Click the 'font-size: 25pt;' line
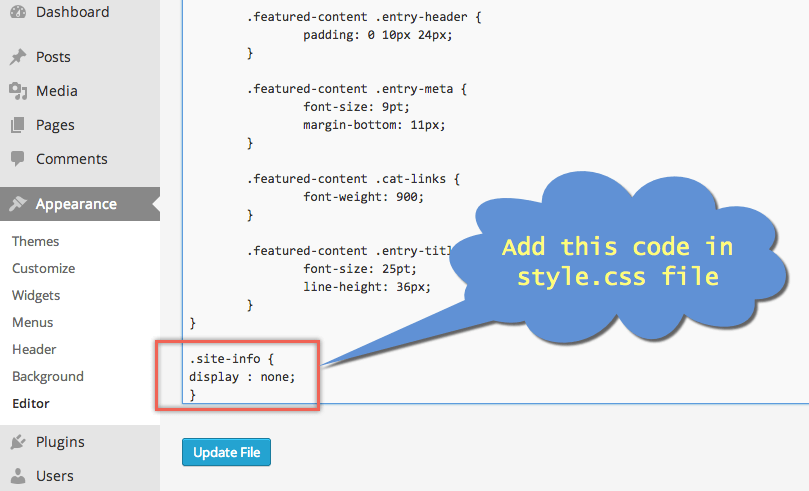 click(360, 269)
